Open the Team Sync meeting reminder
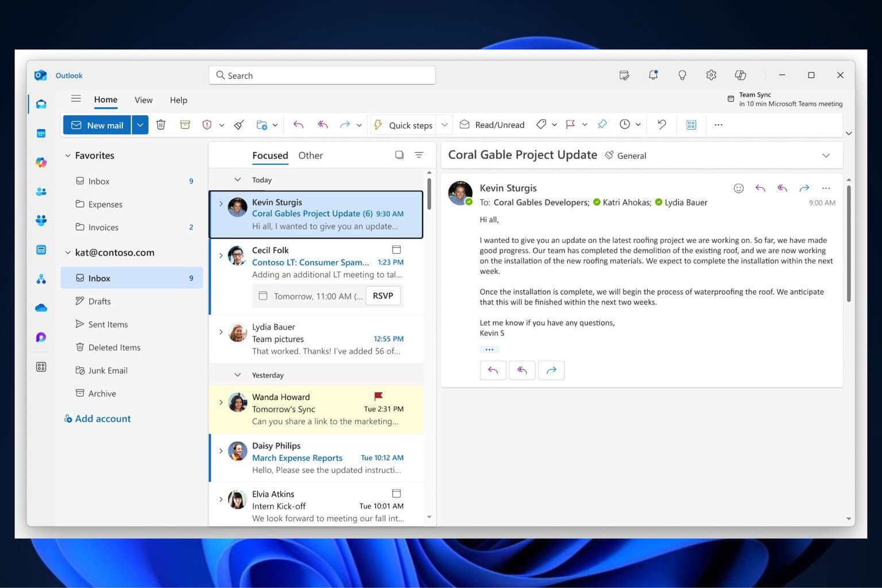 785,99
